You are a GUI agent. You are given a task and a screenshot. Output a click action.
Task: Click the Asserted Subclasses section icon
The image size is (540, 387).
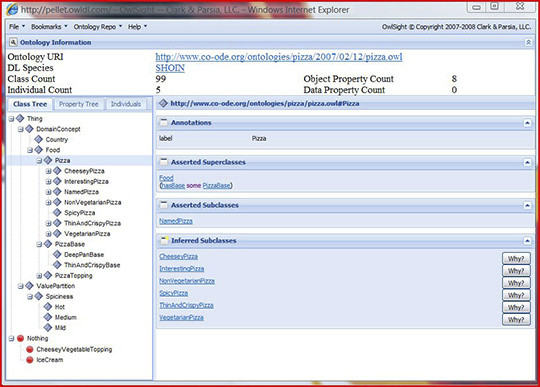pyautogui.click(x=164, y=205)
